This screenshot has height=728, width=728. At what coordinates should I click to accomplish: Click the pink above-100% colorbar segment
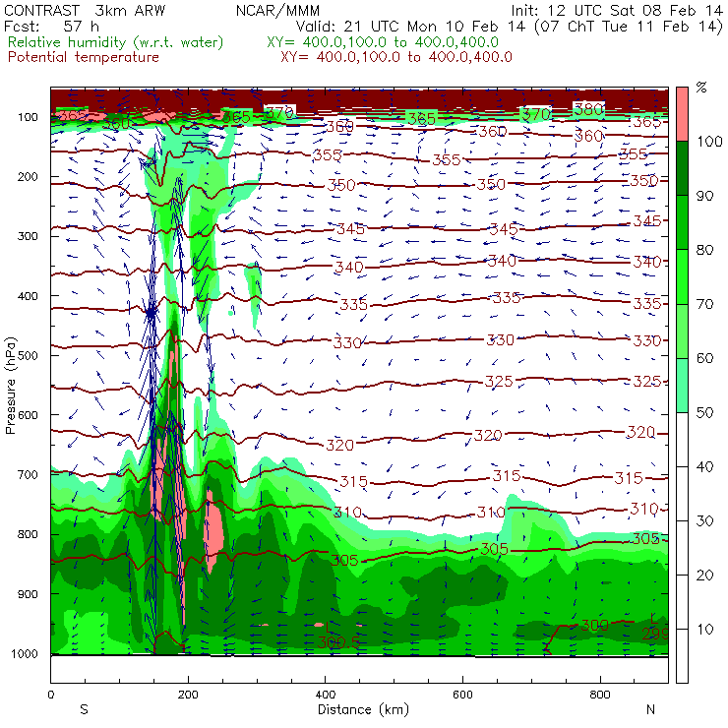tap(682, 114)
